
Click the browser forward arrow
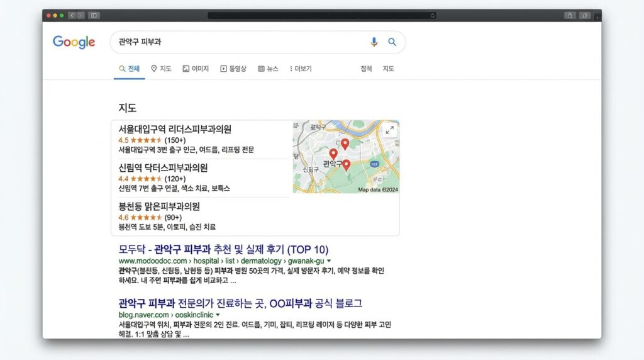(x=80, y=16)
